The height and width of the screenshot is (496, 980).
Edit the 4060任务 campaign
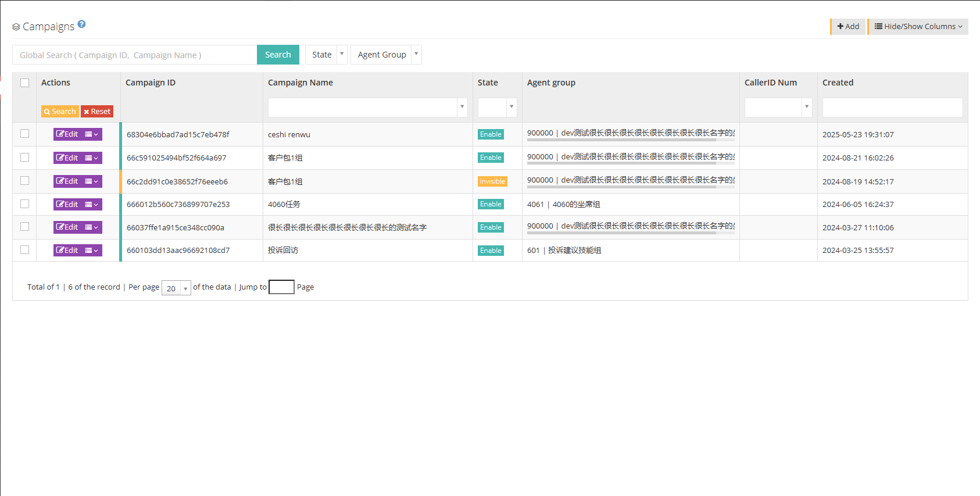pos(67,204)
